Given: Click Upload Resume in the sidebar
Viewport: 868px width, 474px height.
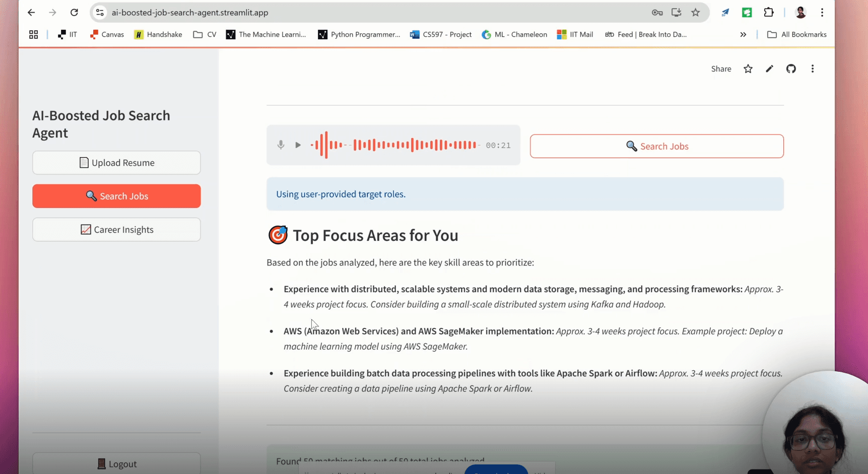Looking at the screenshot, I should coord(116,163).
